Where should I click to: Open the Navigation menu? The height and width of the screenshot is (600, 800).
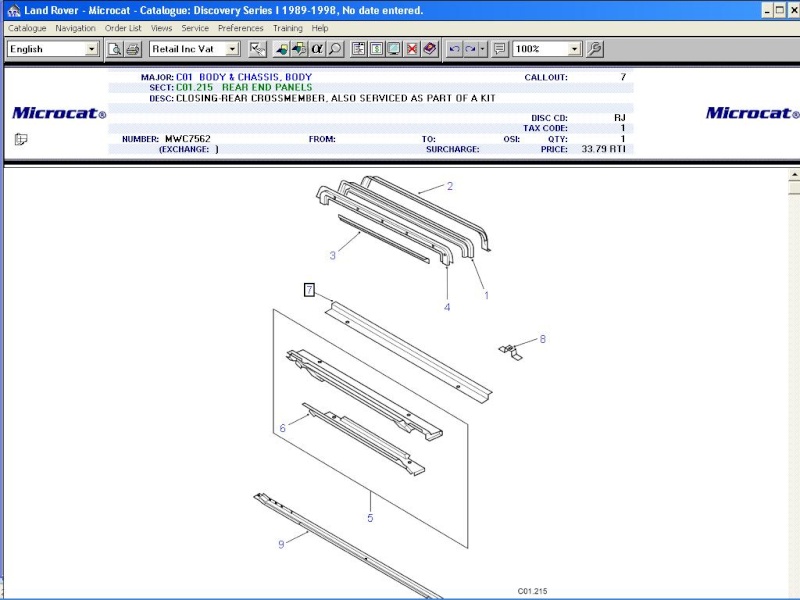coord(76,28)
